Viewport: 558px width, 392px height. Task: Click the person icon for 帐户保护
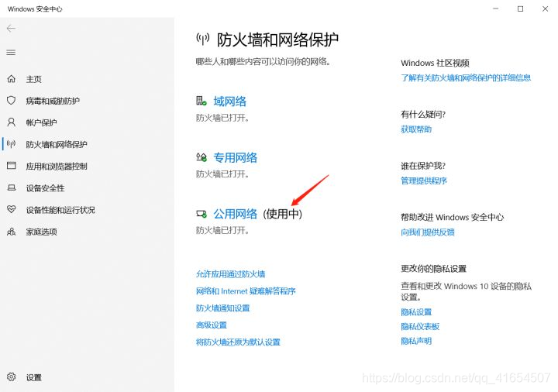[x=12, y=122]
